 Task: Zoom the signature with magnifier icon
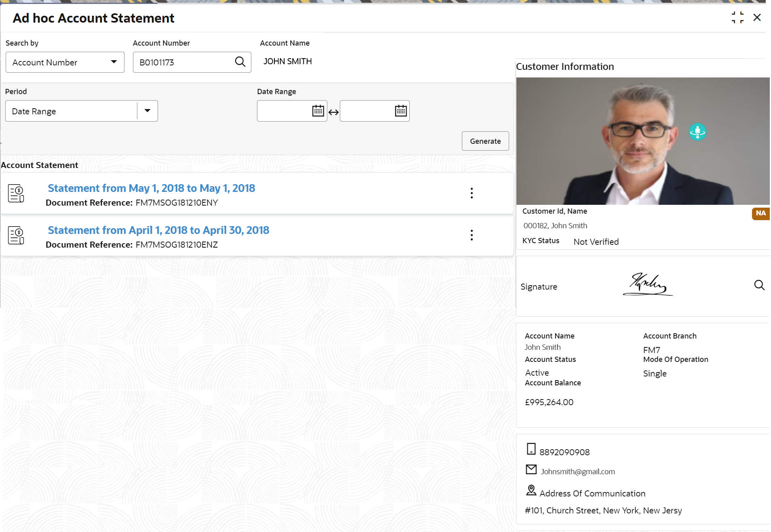tap(759, 285)
